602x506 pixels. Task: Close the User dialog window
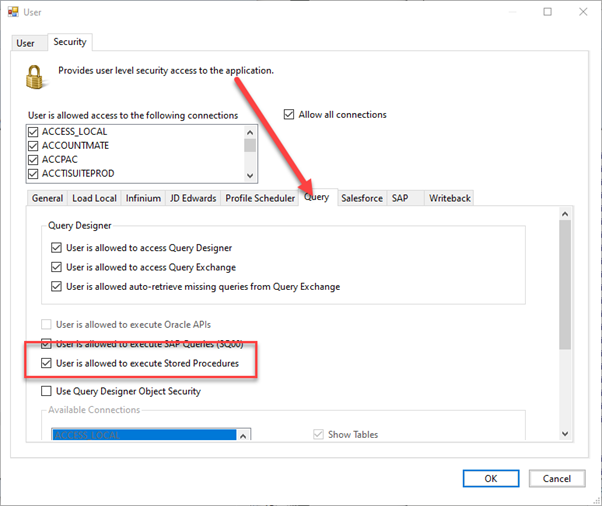tap(583, 12)
